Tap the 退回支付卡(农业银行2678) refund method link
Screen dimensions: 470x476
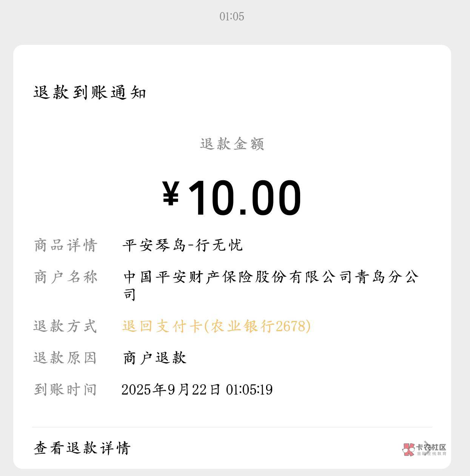pyautogui.click(x=216, y=326)
